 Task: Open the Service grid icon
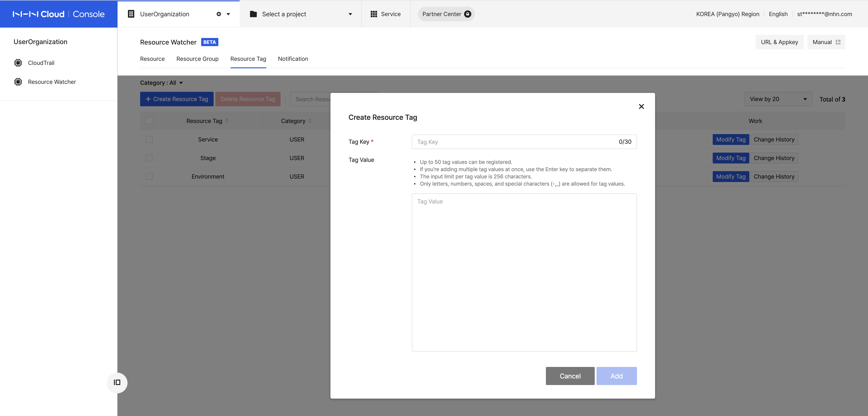coord(374,14)
